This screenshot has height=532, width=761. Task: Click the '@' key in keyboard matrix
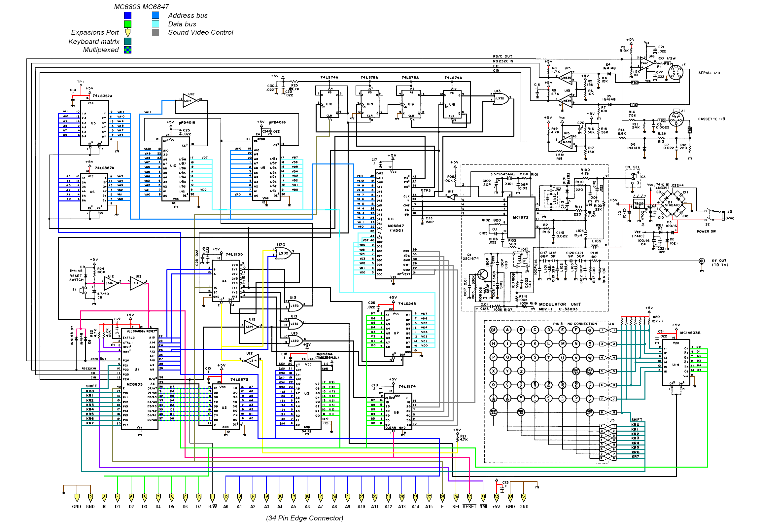coord(493,330)
